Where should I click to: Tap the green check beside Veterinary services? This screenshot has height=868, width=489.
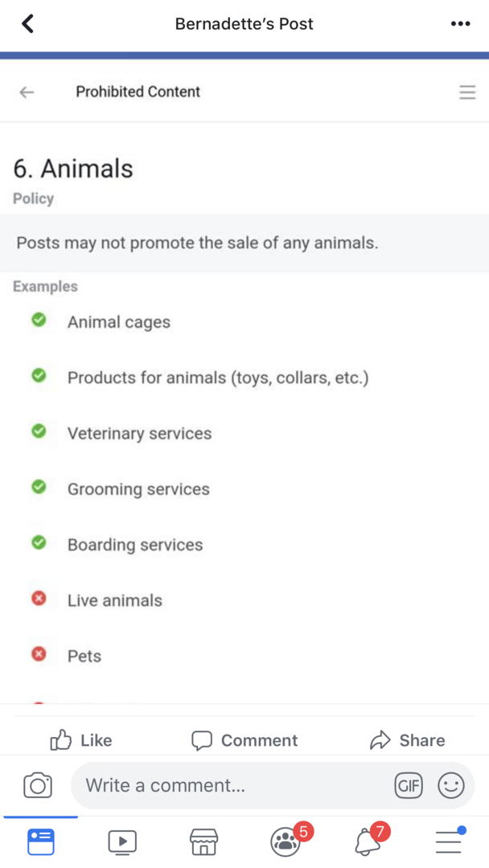tap(38, 432)
